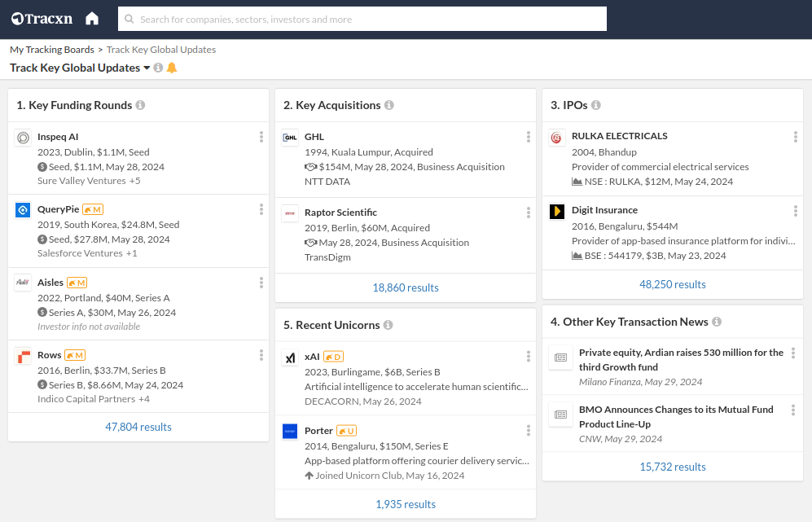Click the Inspeq AI logo
This screenshot has width=812, height=522.
[23, 138]
